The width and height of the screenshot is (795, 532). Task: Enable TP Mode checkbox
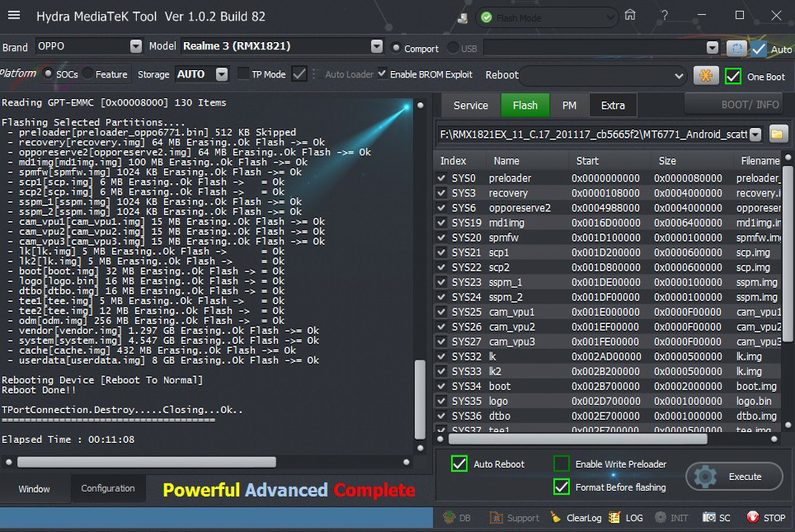pyautogui.click(x=243, y=74)
